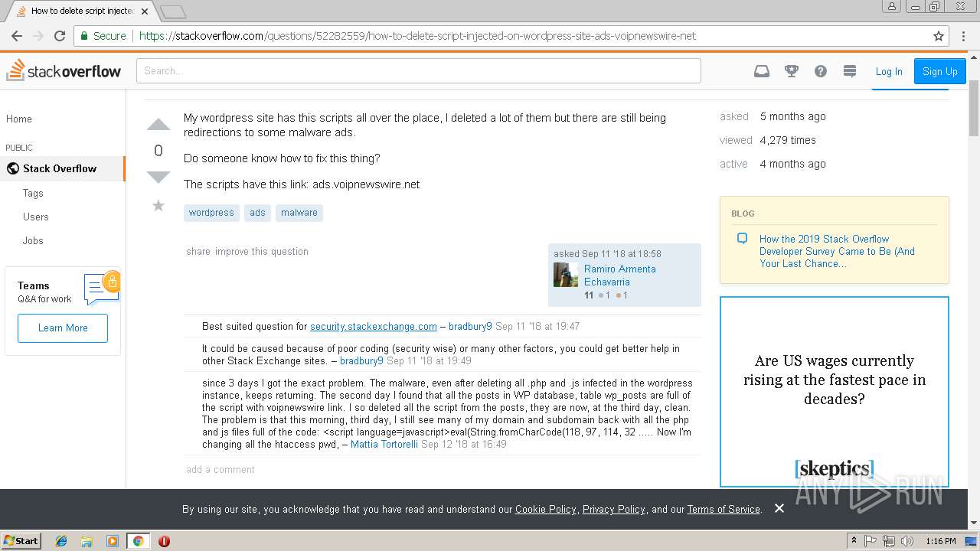The width and height of the screenshot is (980, 551).
Task: Click add a comment link
Action: (x=220, y=469)
